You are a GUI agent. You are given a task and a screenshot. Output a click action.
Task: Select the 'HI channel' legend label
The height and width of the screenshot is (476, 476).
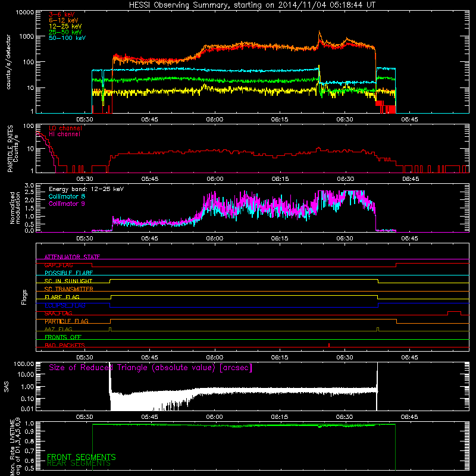64,134
